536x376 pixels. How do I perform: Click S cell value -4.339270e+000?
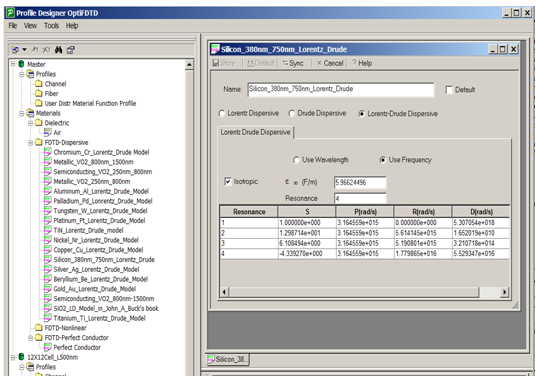[307, 254]
